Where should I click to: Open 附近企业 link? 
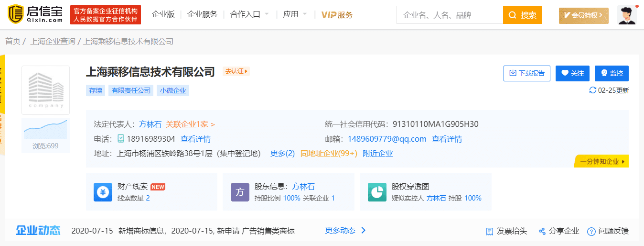(x=378, y=154)
